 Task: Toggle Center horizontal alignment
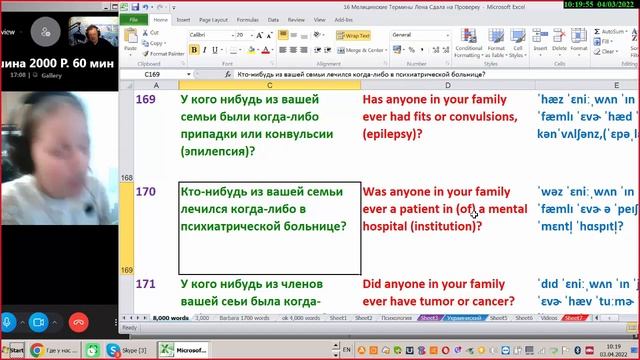(293, 50)
